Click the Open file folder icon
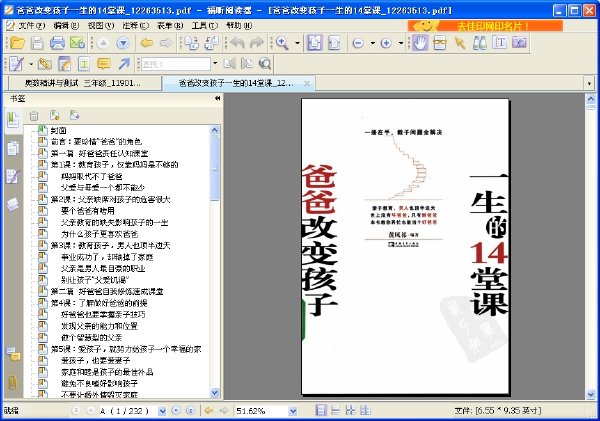Screen dimensions: 600x421 coord(17,43)
